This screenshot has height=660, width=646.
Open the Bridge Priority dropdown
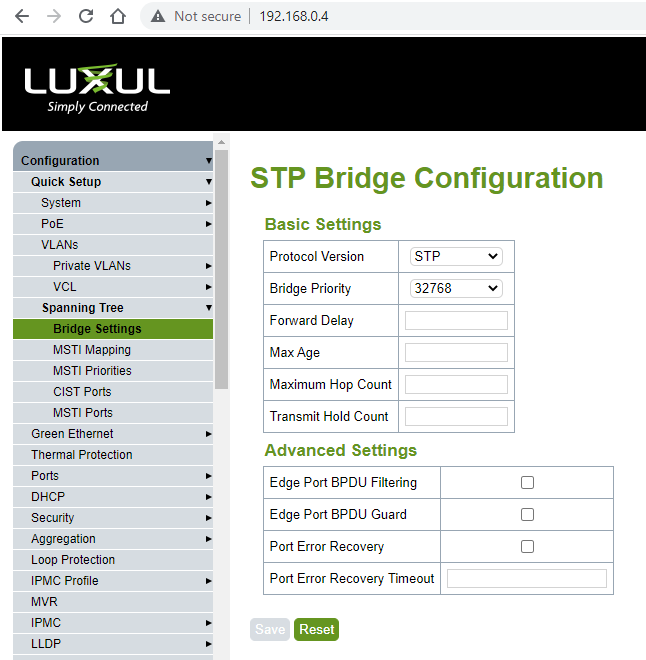point(456,289)
